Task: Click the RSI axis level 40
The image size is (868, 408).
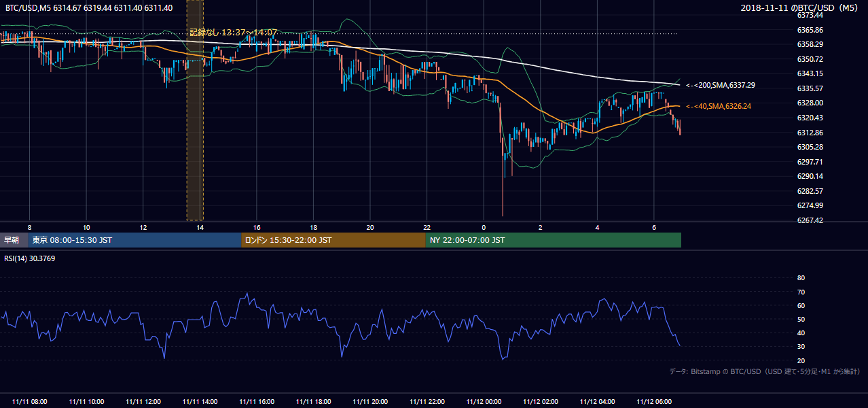Action: coord(801,333)
